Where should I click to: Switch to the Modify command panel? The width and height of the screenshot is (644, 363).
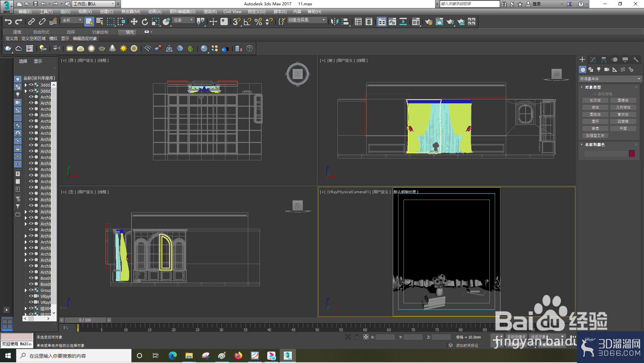coord(593,59)
